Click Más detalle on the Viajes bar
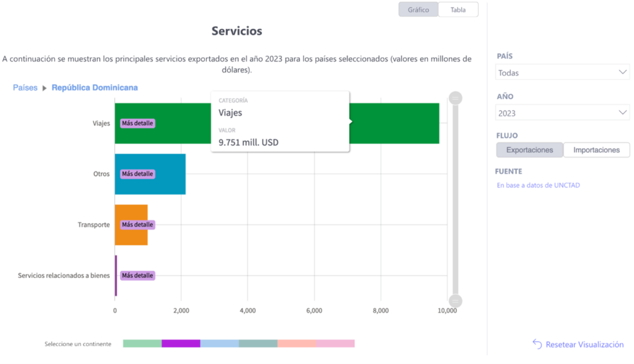The image size is (634, 364). coord(137,123)
